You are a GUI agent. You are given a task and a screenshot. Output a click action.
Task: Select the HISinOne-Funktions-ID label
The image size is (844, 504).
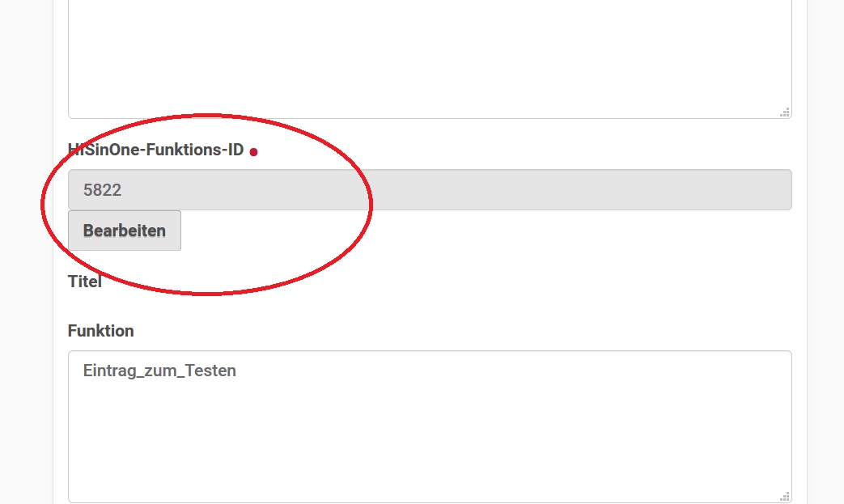tap(155, 150)
